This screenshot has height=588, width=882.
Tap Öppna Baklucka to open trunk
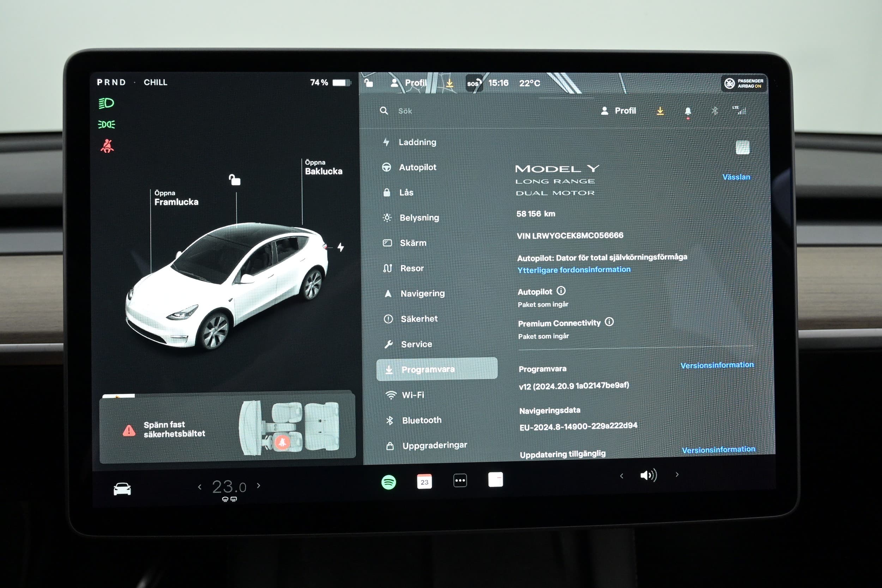[x=323, y=167]
